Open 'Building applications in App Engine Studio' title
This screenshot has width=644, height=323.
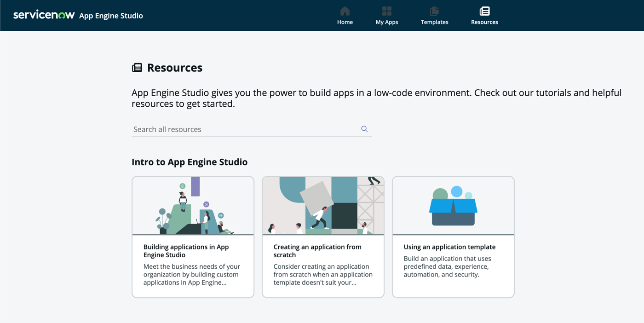[186, 251]
